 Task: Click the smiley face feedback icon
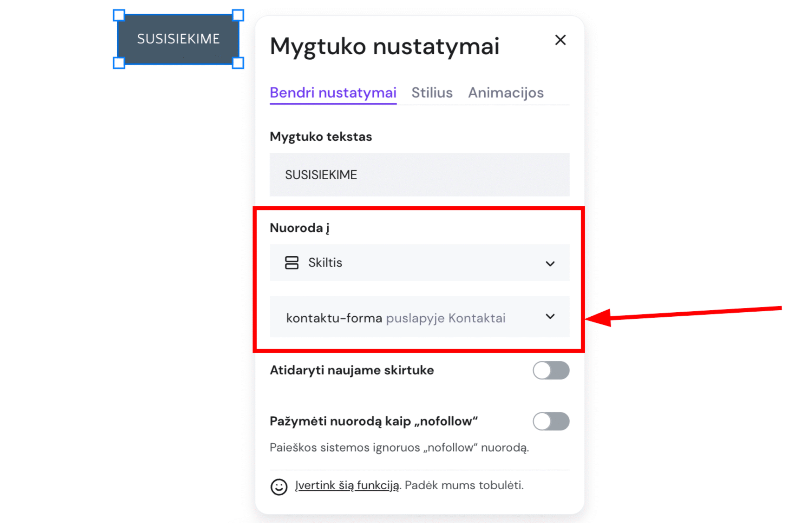point(278,487)
